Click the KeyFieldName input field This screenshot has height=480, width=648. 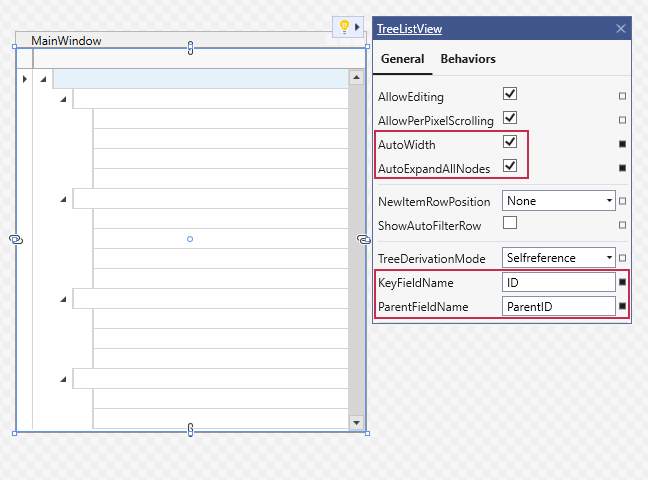pyautogui.click(x=559, y=282)
